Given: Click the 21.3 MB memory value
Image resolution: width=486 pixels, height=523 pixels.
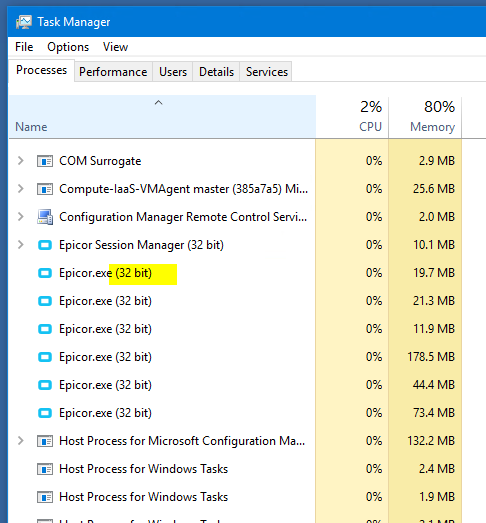Looking at the screenshot, I should tap(434, 301).
